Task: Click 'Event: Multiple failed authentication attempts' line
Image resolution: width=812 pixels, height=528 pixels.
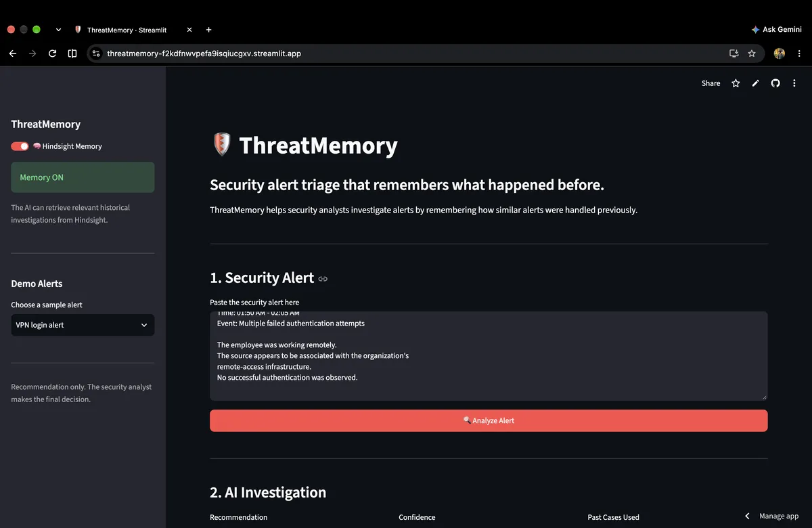Action: 290,324
